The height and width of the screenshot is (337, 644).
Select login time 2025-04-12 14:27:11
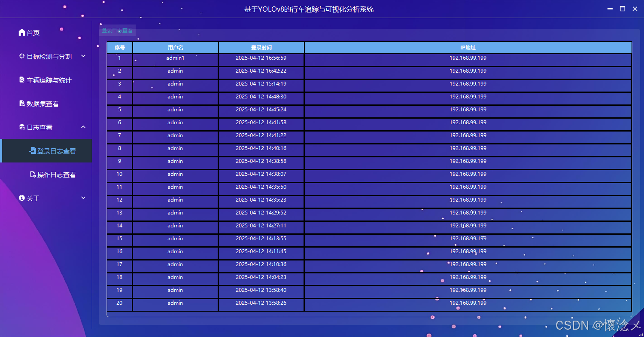click(x=261, y=226)
